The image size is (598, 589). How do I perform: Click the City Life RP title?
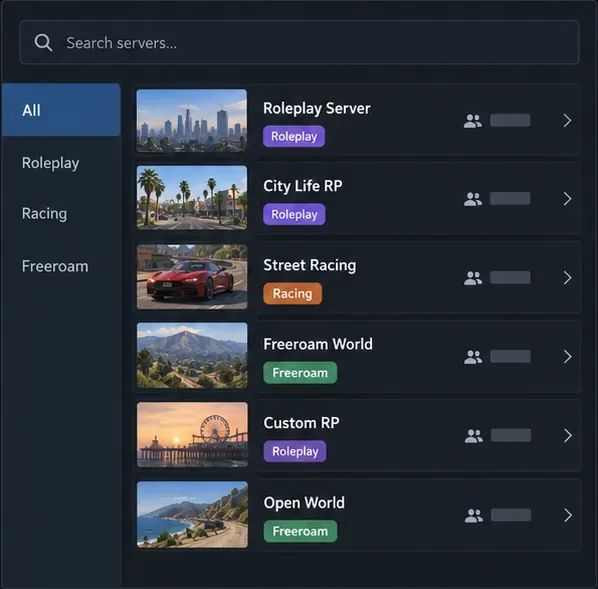[303, 187]
